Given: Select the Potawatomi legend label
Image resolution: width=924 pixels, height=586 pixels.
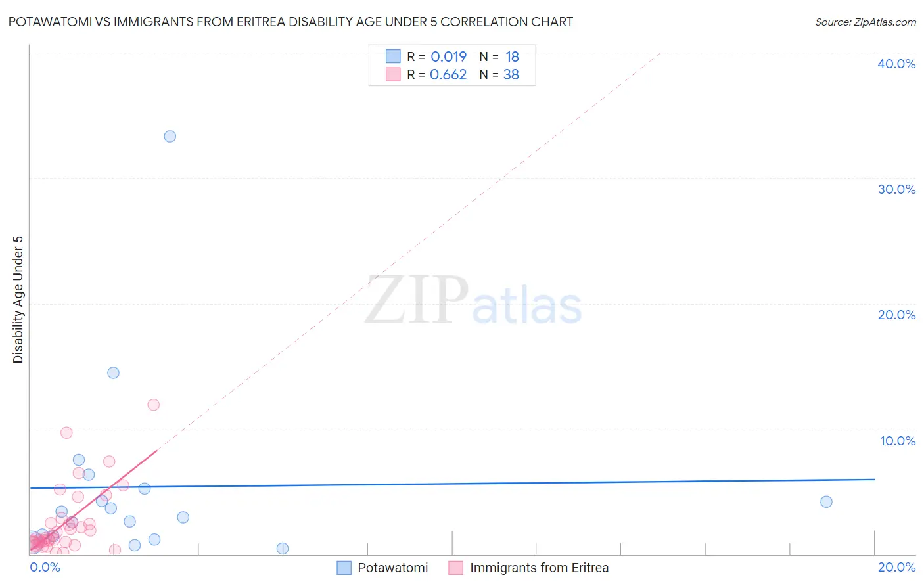Looking at the screenshot, I should click(x=393, y=568).
